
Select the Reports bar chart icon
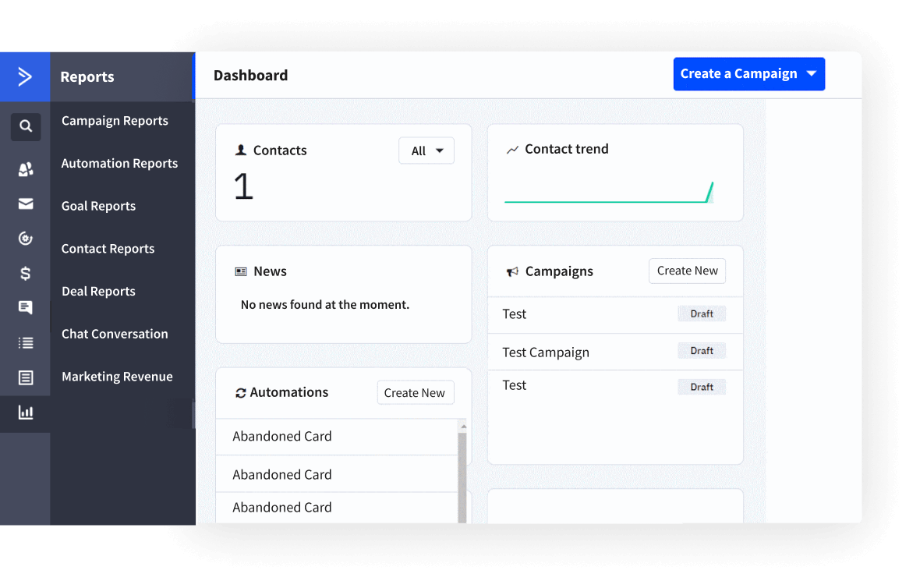point(25,412)
